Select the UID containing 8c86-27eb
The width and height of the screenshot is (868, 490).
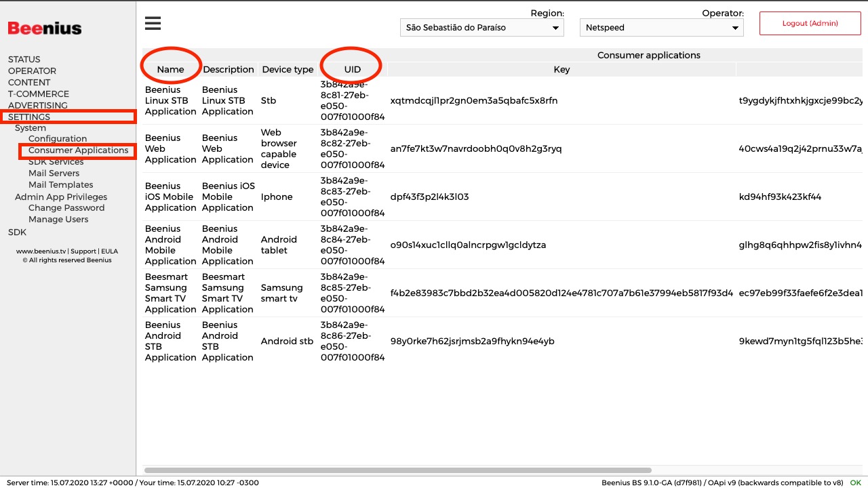click(x=353, y=342)
